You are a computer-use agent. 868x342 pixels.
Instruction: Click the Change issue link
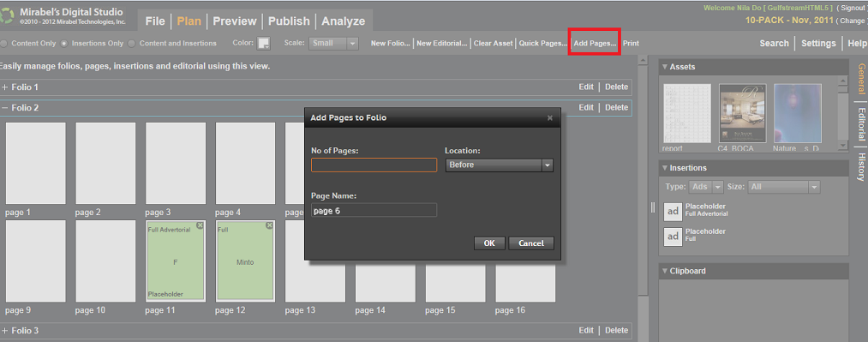click(852, 21)
